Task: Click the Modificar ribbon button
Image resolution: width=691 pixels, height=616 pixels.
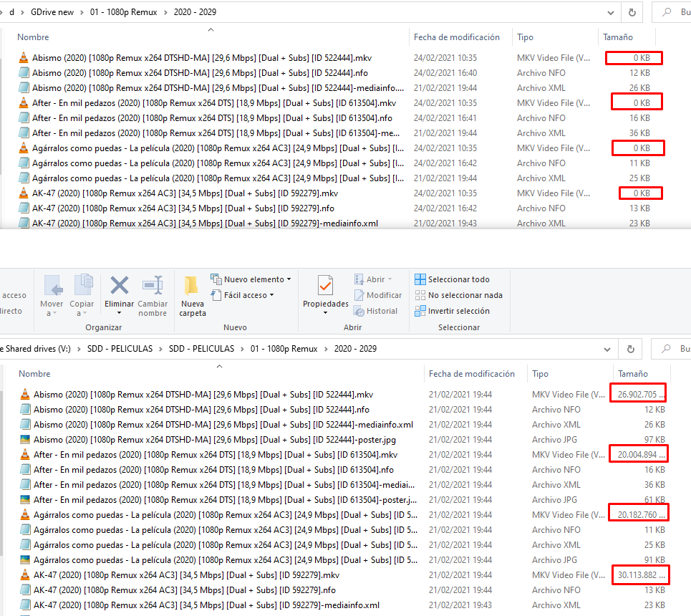Action: [378, 295]
